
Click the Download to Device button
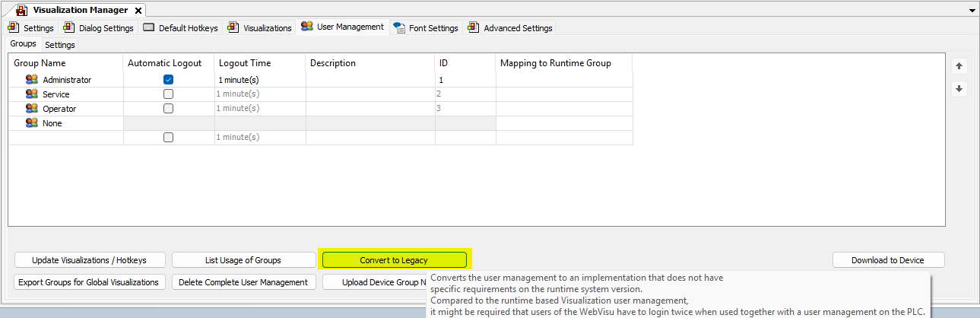888,260
